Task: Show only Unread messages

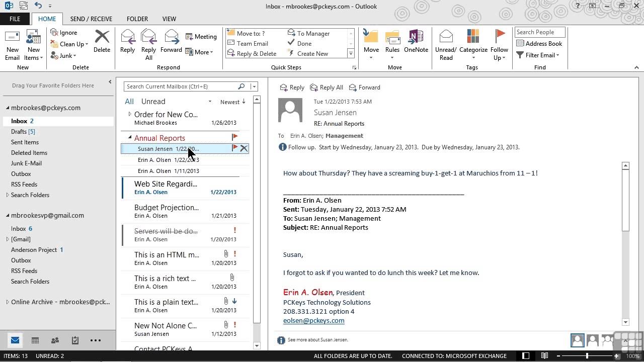Action: click(x=153, y=102)
